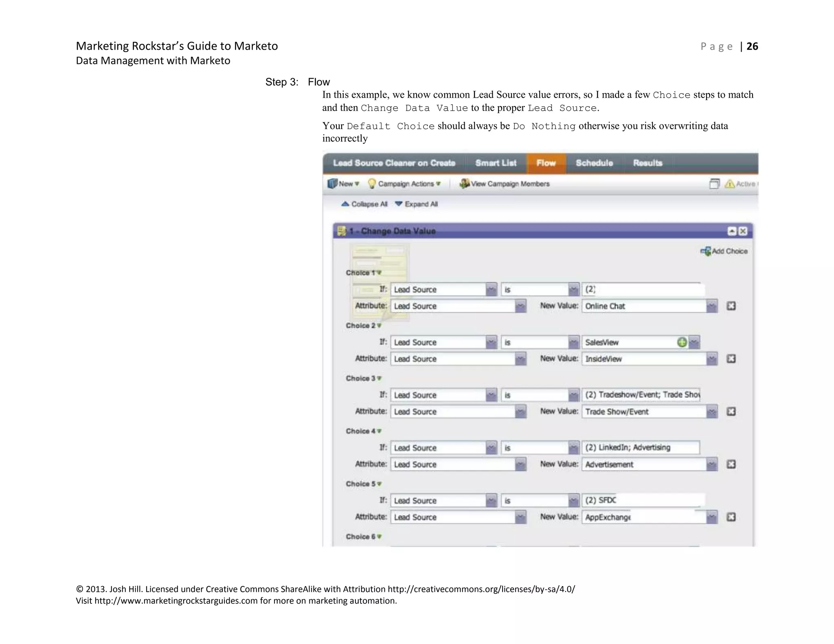Collapse the Change Data Value step panel
The height and width of the screenshot is (644, 834).
coord(732,231)
